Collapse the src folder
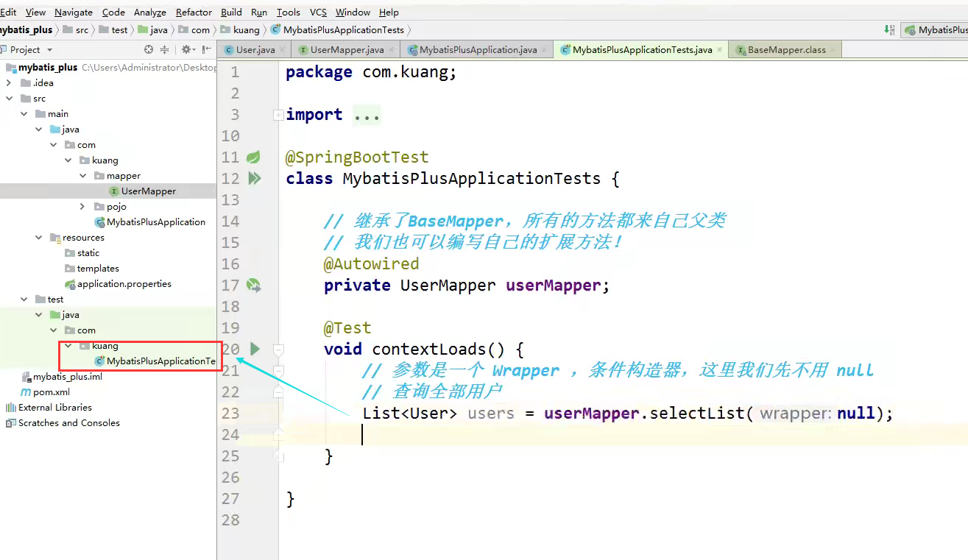968x560 pixels. pos(8,99)
